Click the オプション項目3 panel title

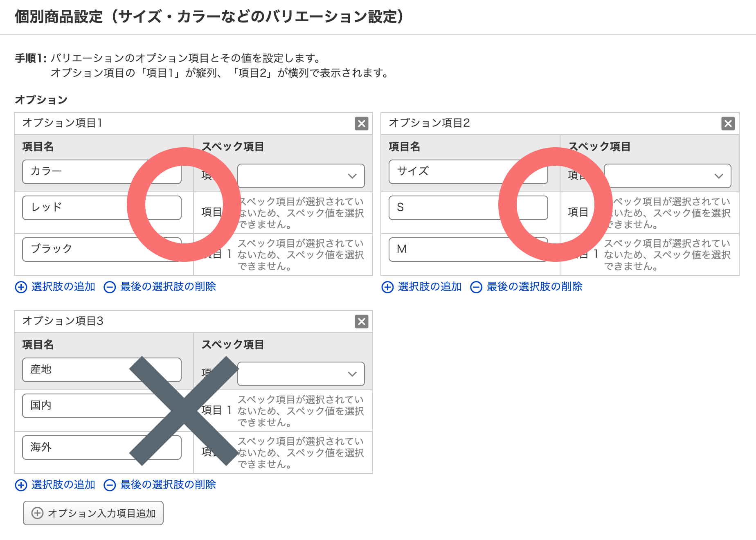tap(63, 321)
